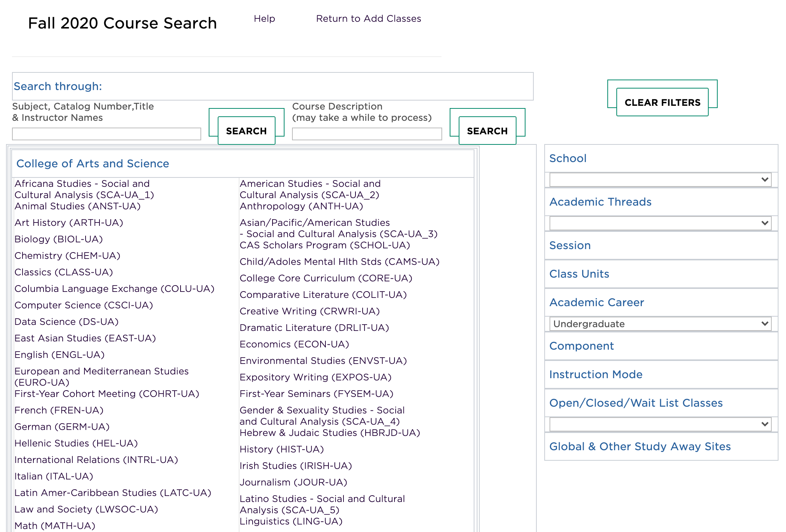This screenshot has height=532, width=786.
Task: Focus the Subject, Catalog Number, Title input
Action: coord(107,134)
